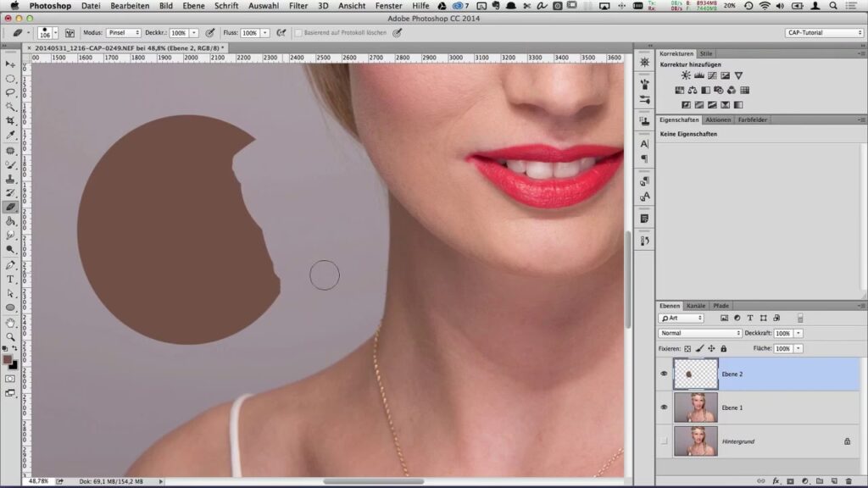Select the Hintergrund layer thumbnail
The width and height of the screenshot is (868, 488).
tap(695, 441)
